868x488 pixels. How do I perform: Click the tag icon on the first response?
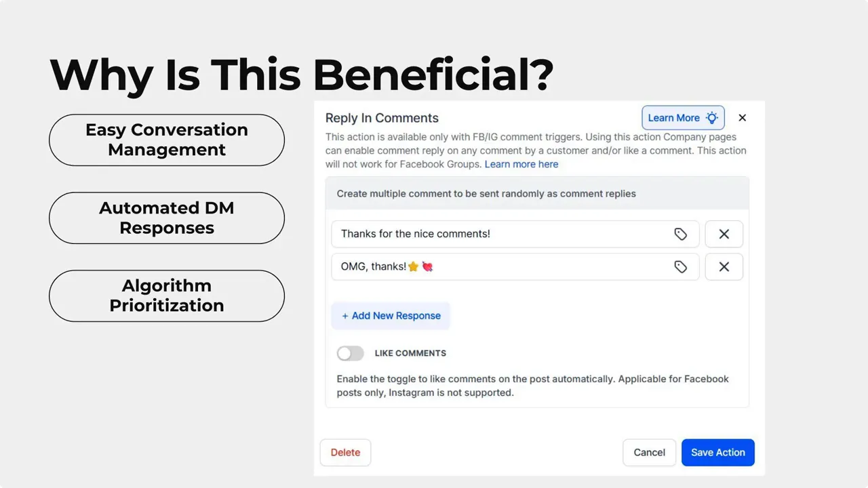pos(681,234)
